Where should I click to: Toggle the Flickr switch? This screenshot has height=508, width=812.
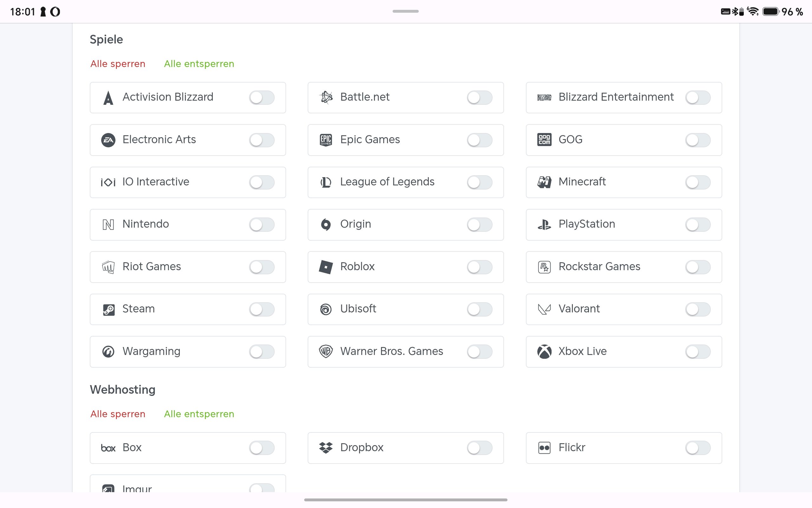tap(698, 448)
